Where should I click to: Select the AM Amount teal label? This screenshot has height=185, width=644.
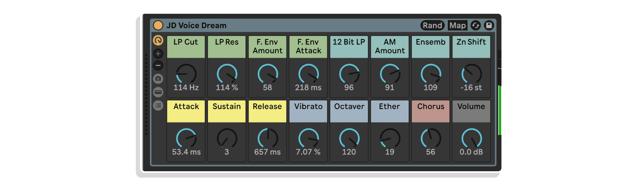pos(390,47)
